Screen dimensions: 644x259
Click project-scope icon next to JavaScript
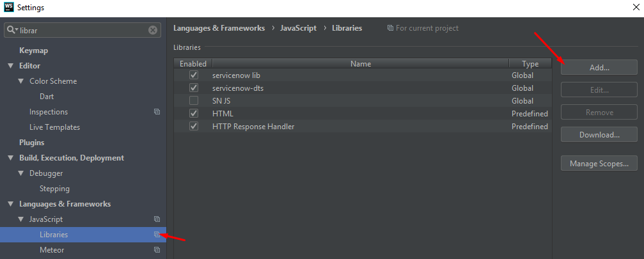pyautogui.click(x=157, y=219)
